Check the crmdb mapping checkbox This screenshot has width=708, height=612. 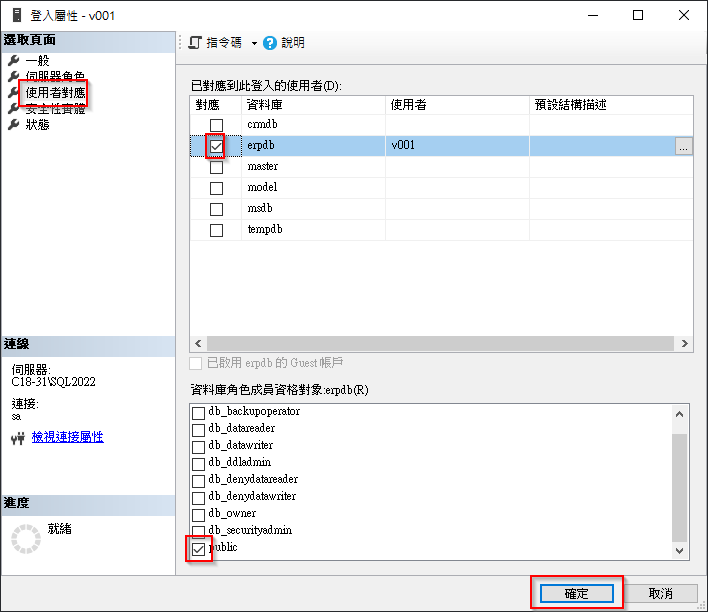click(x=216, y=125)
